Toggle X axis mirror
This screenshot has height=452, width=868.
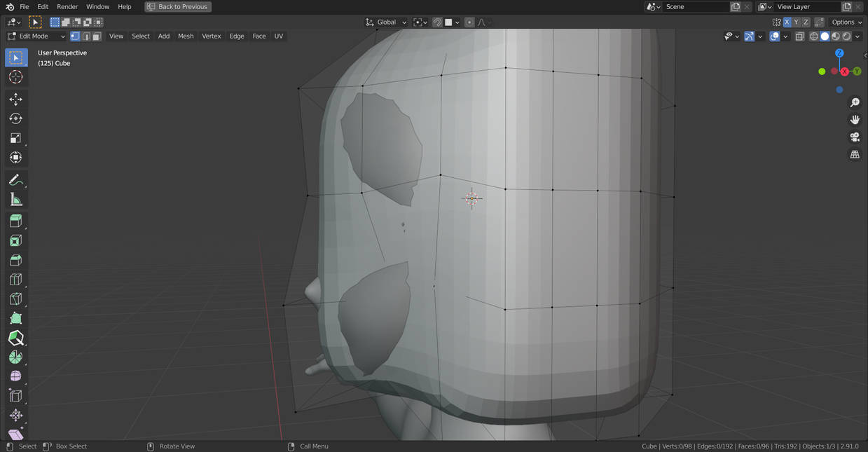[787, 22]
